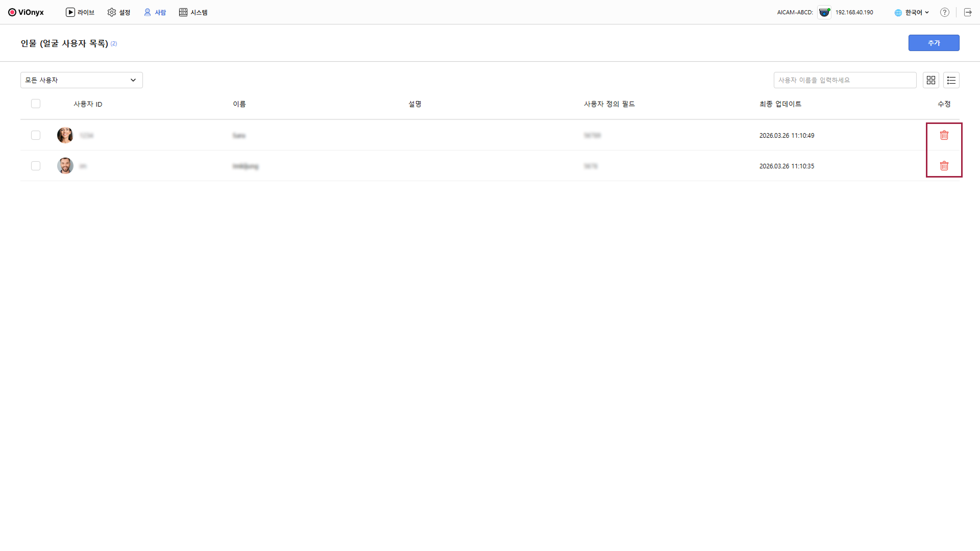980x551 pixels.
Task: Check the second user row checkbox
Action: coord(36,166)
